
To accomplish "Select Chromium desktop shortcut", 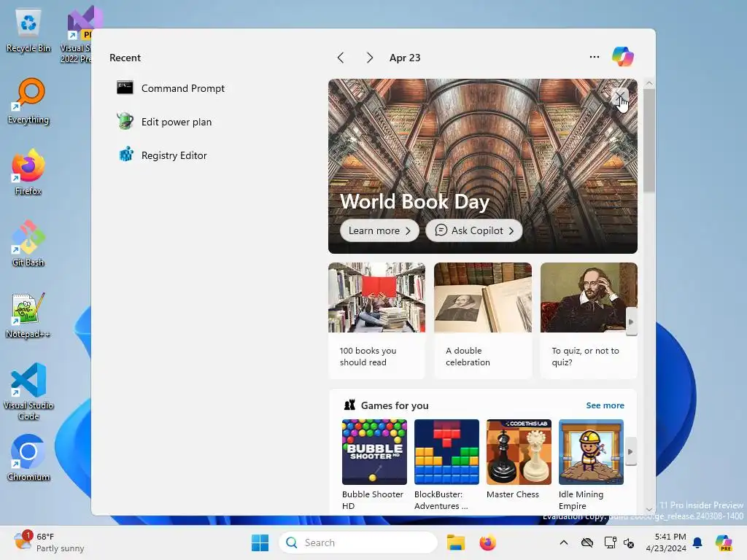I will pyautogui.click(x=28, y=458).
